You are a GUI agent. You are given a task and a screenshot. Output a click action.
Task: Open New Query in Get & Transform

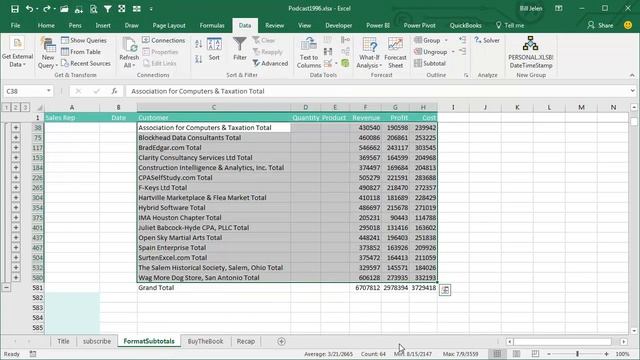(x=48, y=53)
